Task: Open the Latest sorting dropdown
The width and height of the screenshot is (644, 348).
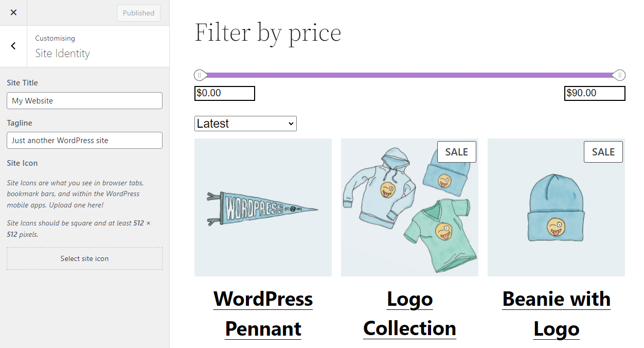Action: point(245,124)
